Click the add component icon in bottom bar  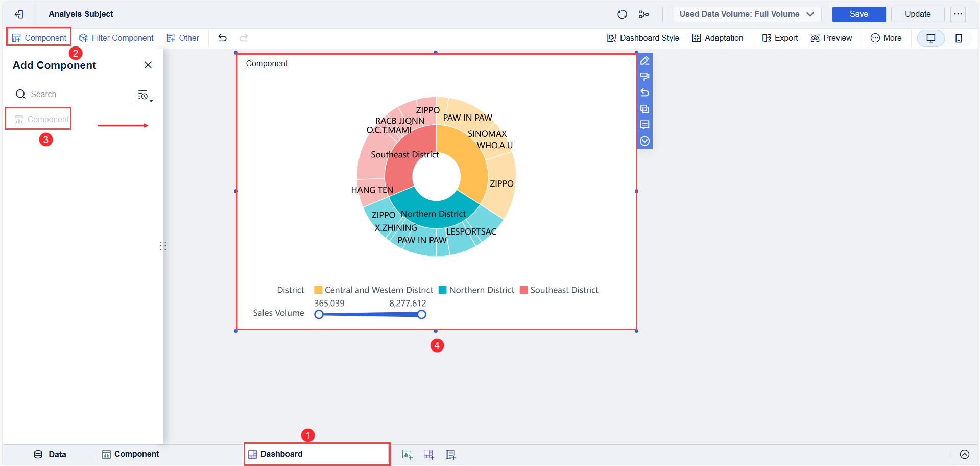(x=407, y=454)
